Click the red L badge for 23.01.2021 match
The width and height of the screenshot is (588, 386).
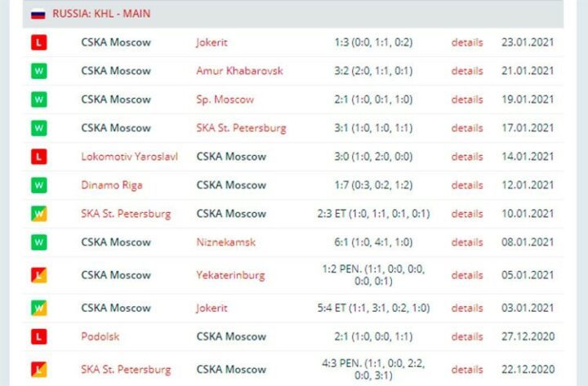(39, 42)
